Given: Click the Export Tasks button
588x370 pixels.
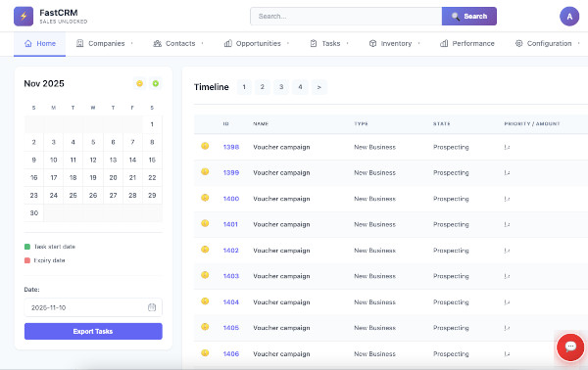Looking at the screenshot, I should pyautogui.click(x=93, y=332).
